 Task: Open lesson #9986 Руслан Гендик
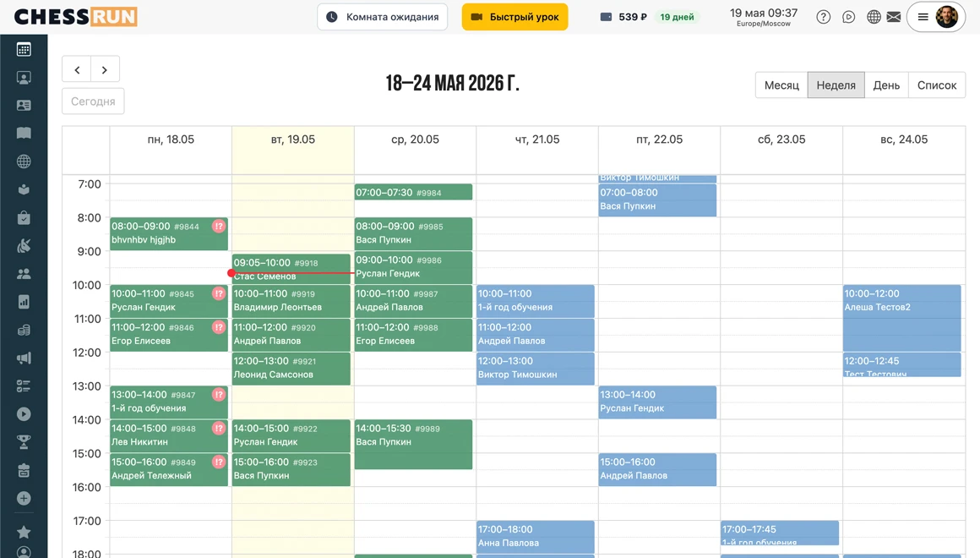(413, 267)
